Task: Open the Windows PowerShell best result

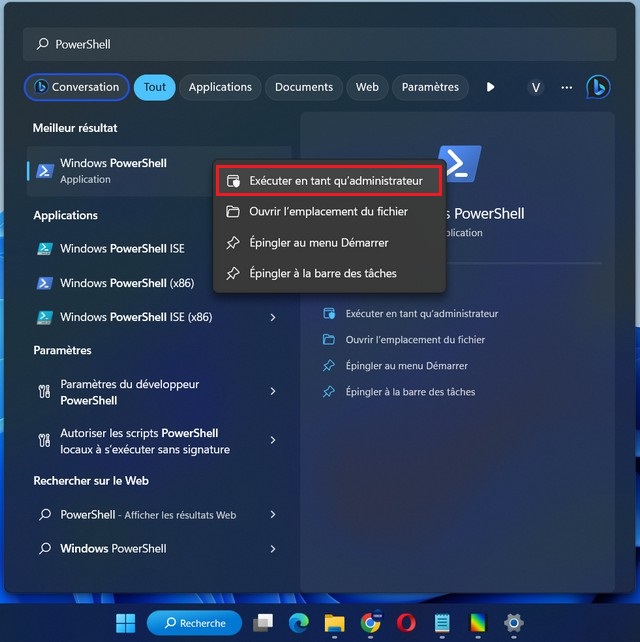Action: tap(121, 171)
